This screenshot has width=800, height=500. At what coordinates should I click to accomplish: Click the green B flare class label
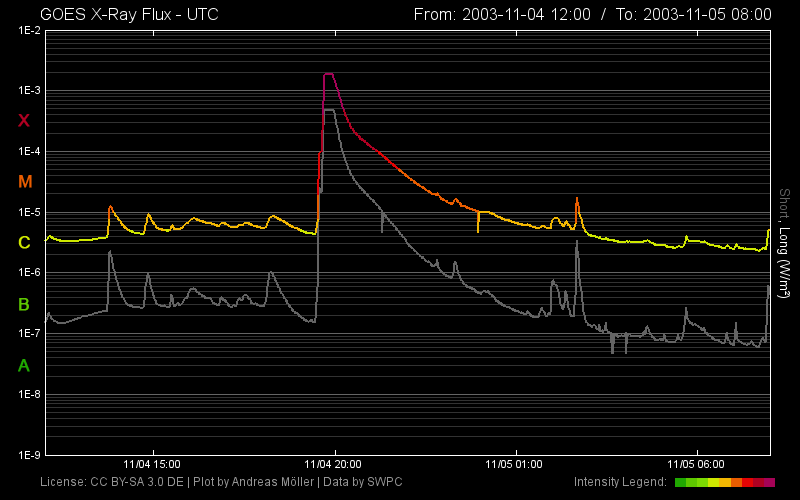[x=25, y=304]
